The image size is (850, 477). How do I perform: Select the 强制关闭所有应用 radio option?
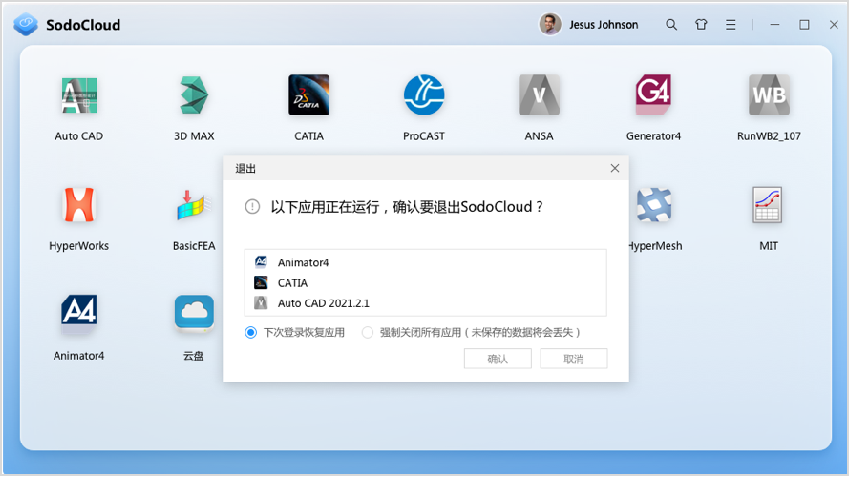pos(368,333)
